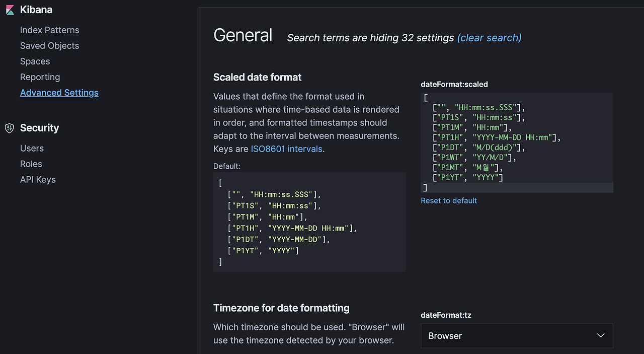644x354 pixels.
Task: Click the "YY/M/D" line in editor
Action: pyautogui.click(x=475, y=158)
